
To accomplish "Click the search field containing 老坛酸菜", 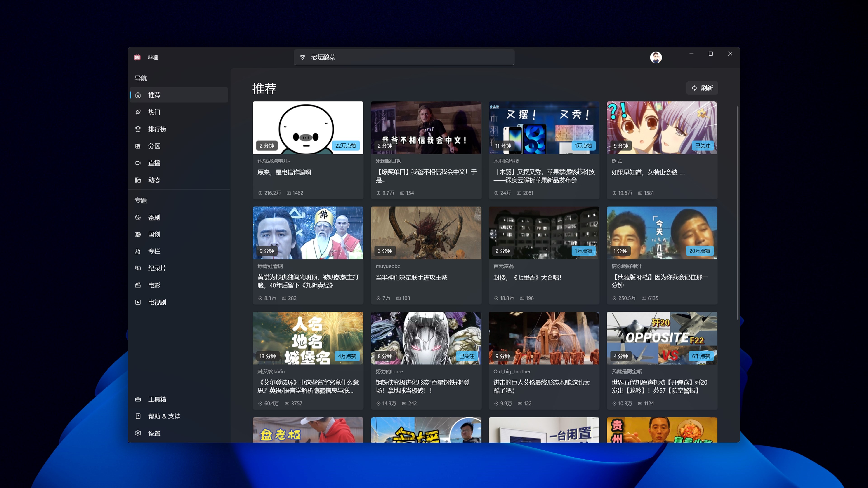I will pos(404,57).
